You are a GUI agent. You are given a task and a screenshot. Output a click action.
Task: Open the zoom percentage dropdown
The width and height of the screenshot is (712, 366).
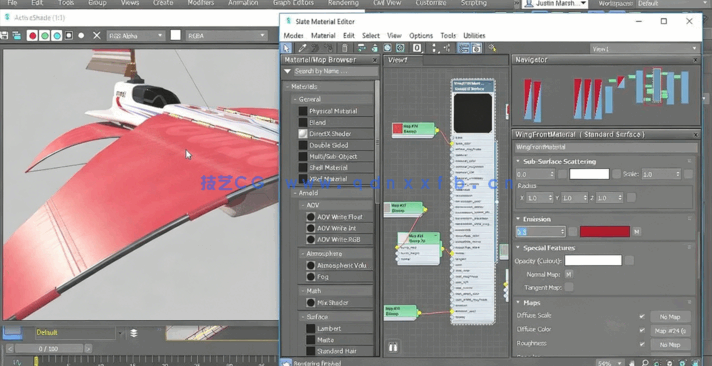(610, 363)
